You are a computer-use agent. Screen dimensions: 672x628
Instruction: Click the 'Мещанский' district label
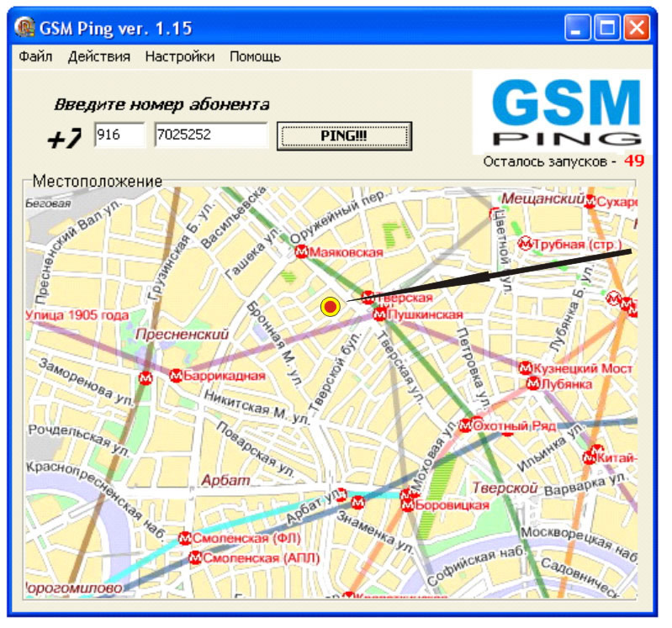pos(543,198)
